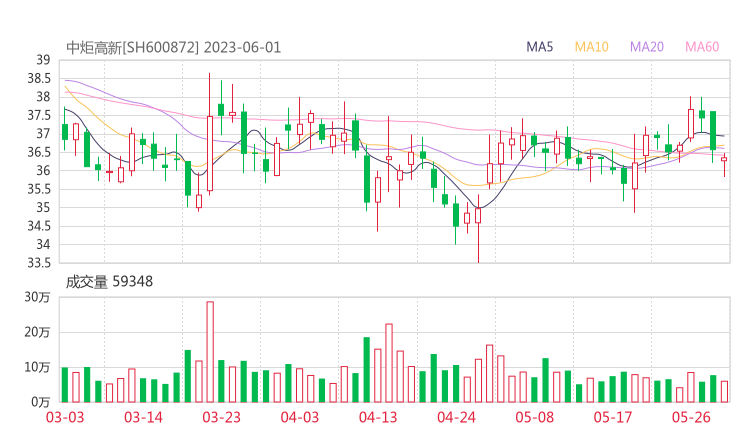Select the 03-03 date label
740x440 pixels.
pyautogui.click(x=65, y=417)
